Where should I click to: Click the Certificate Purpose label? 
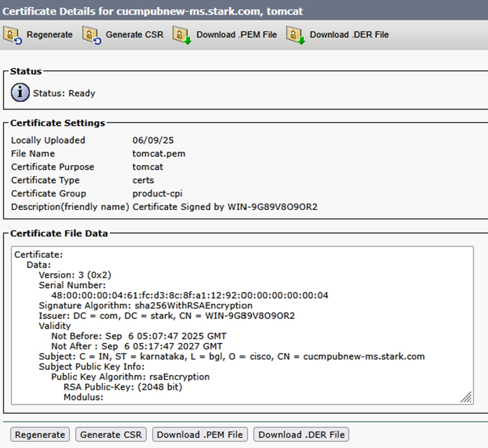click(53, 167)
